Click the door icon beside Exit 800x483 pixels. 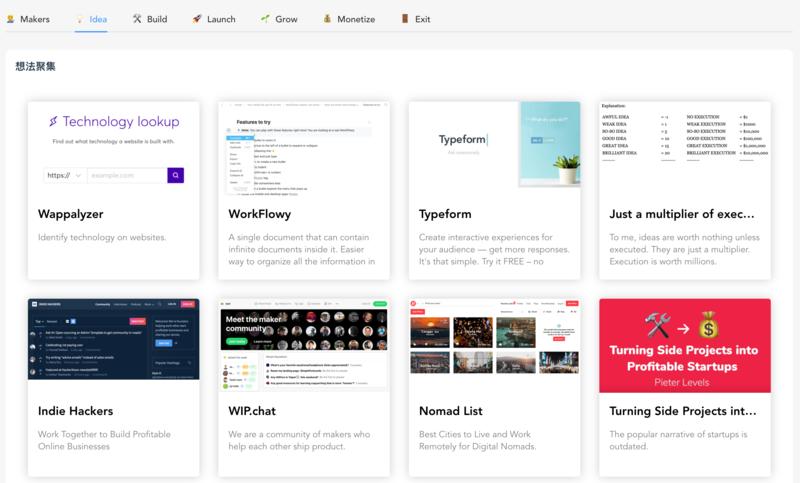pos(405,18)
